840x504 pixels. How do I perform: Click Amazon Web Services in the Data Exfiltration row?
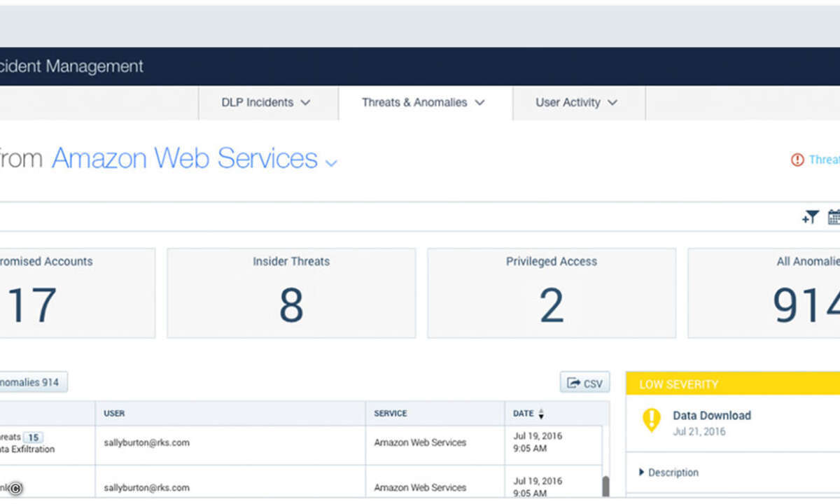click(420, 442)
